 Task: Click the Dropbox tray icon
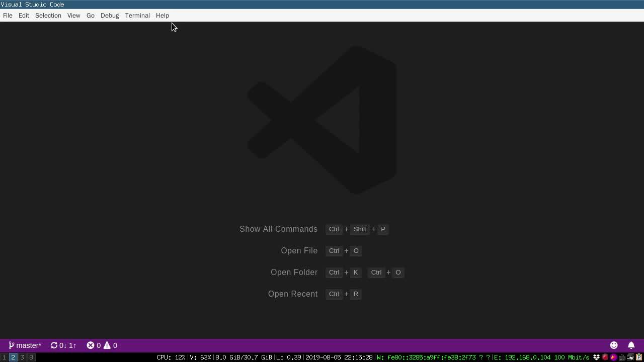(x=596, y=357)
